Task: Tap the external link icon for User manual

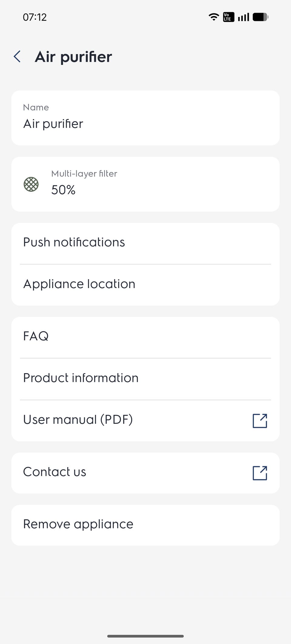Action: point(260,421)
